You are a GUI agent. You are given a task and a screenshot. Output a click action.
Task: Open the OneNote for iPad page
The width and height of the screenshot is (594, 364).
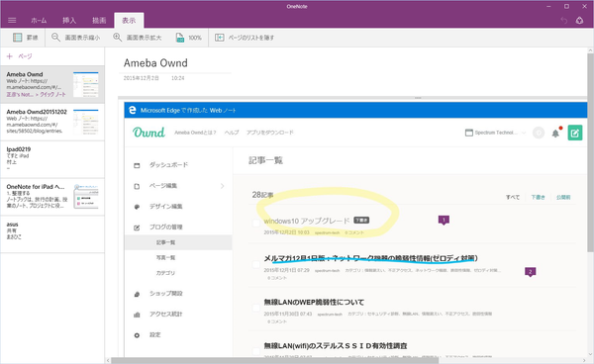pyautogui.click(x=52, y=197)
